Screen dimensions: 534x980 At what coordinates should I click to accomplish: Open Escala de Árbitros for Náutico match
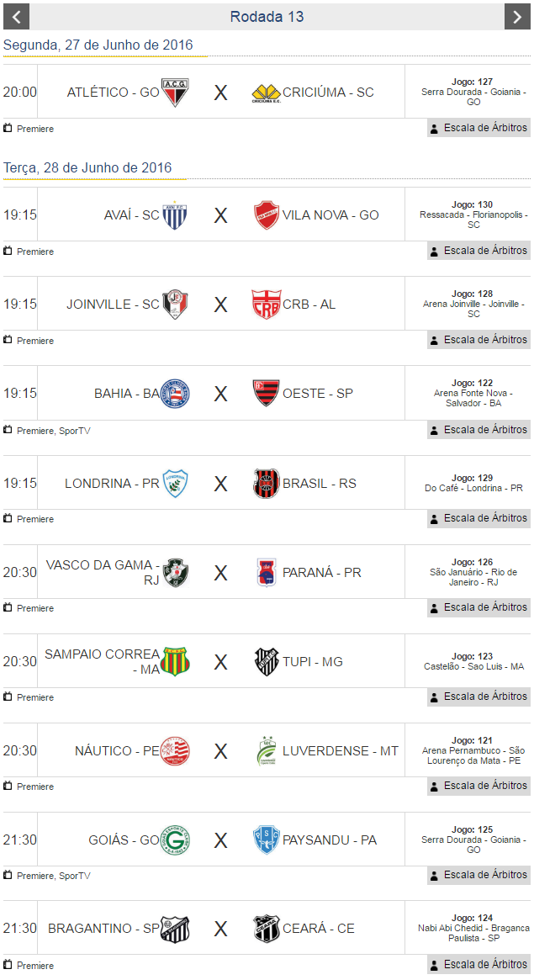[478, 786]
